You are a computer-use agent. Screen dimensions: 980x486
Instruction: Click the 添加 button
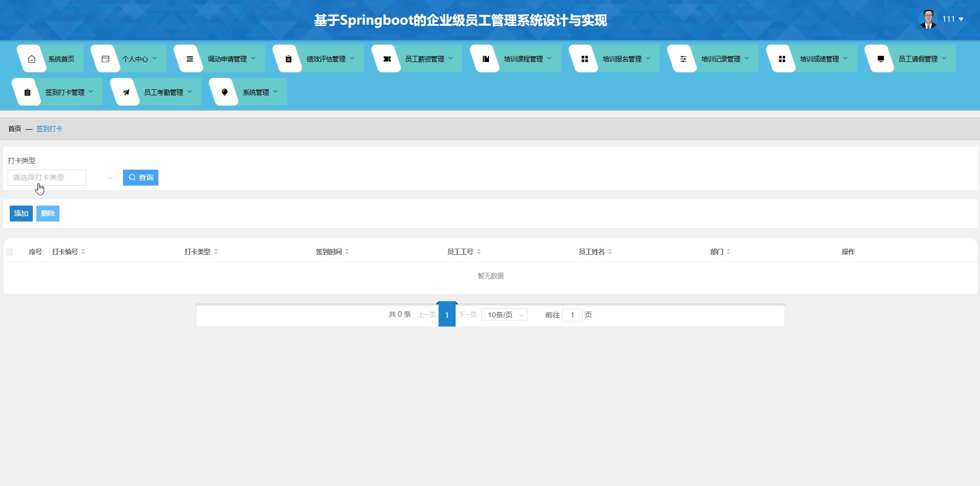click(21, 214)
